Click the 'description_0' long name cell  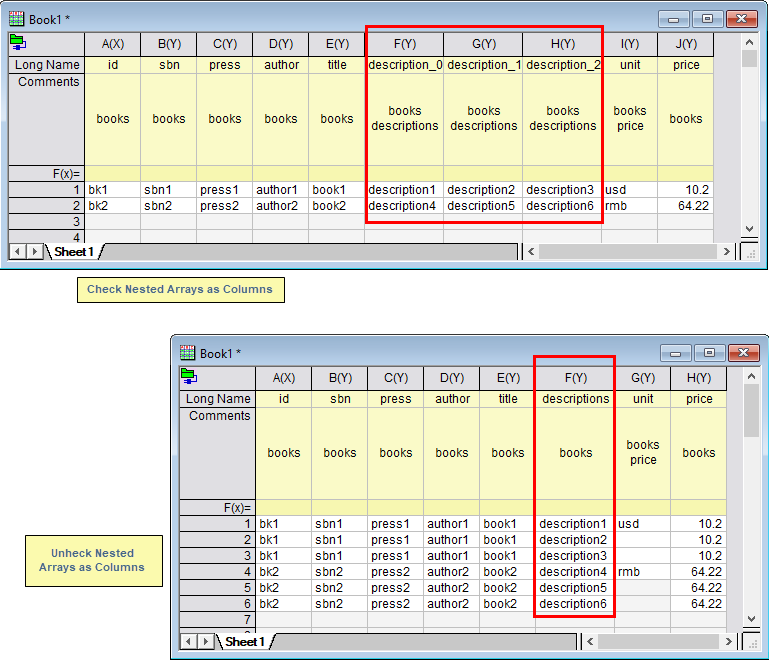tap(405, 65)
